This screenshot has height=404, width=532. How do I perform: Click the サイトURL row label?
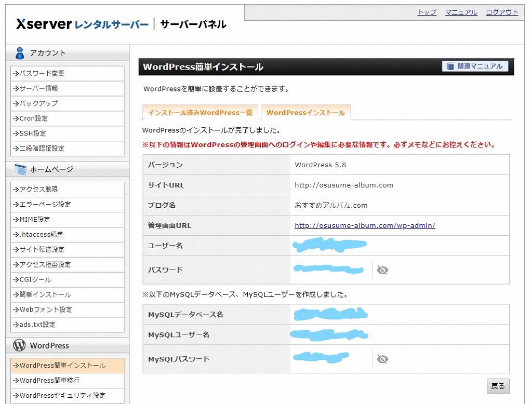[166, 185]
